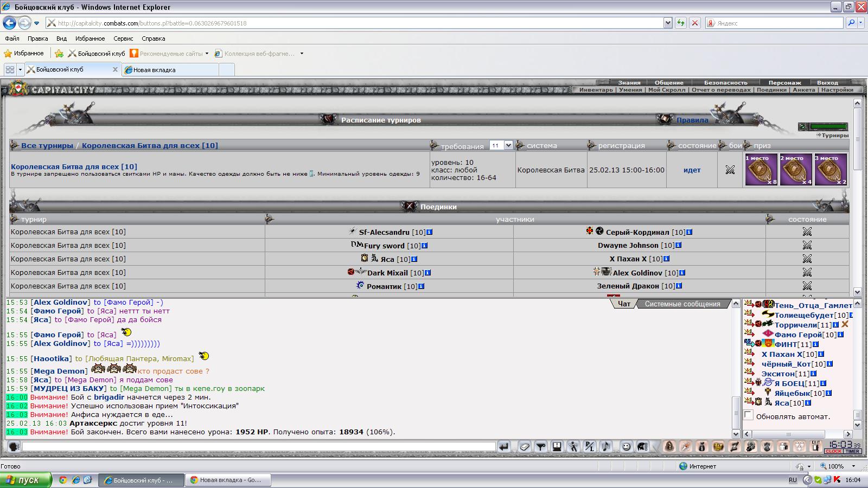Screen dimensions: 868x488
Task: Open the Файл menu
Action: tap(12, 38)
